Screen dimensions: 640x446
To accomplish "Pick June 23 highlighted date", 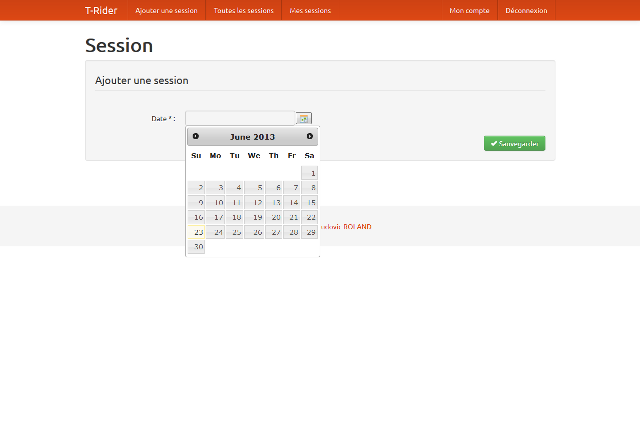I will pos(196,232).
